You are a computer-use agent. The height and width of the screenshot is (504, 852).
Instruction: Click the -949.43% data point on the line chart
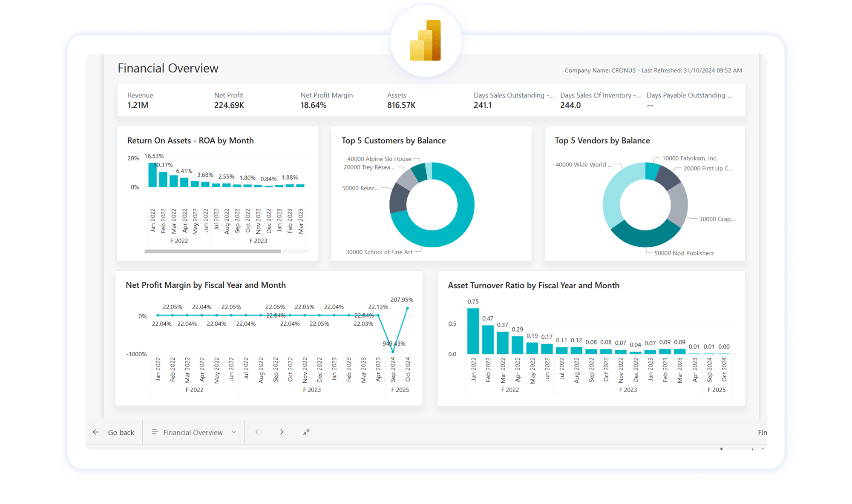(x=392, y=353)
